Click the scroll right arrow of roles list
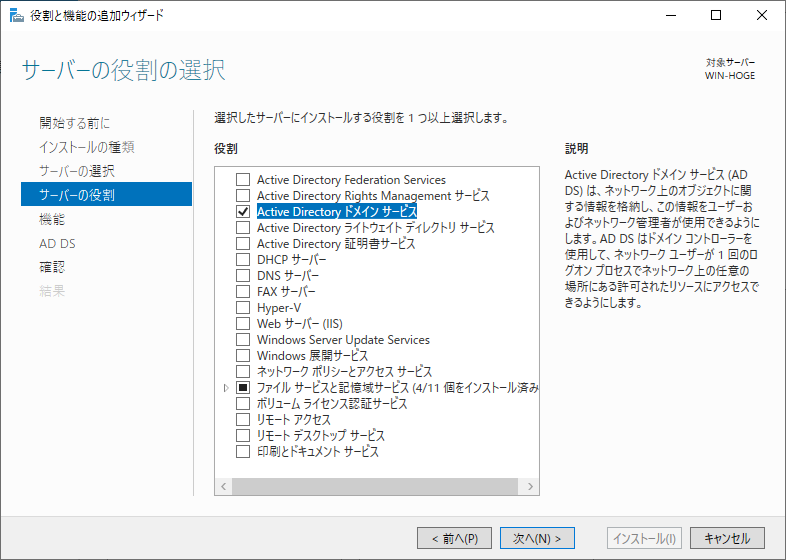This screenshot has height=560, width=786. [530, 486]
